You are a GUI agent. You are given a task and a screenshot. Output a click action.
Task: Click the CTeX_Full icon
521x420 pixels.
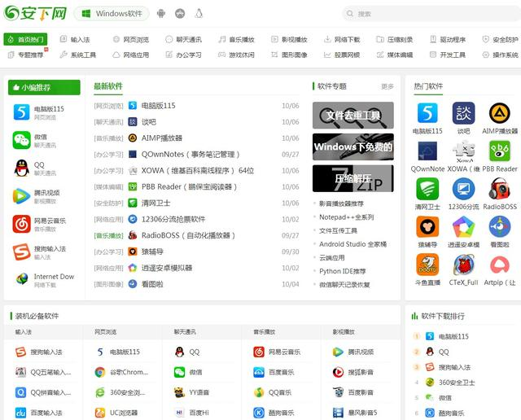(463, 265)
